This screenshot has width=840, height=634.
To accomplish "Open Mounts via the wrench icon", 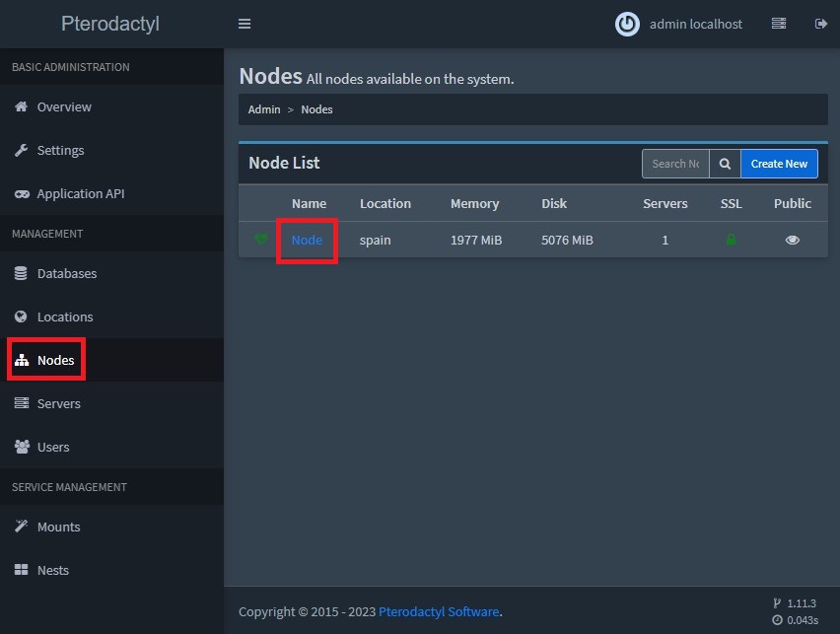I will [x=20, y=527].
